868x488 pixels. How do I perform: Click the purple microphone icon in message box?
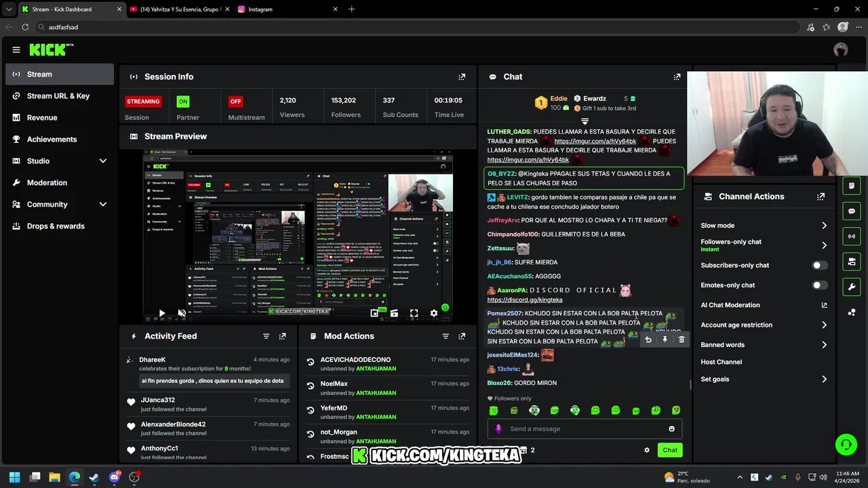point(498,428)
